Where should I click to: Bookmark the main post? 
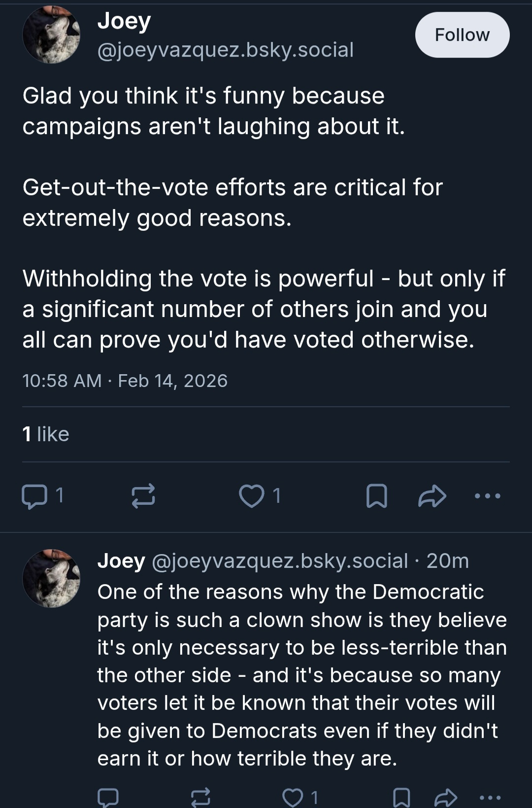point(377,496)
